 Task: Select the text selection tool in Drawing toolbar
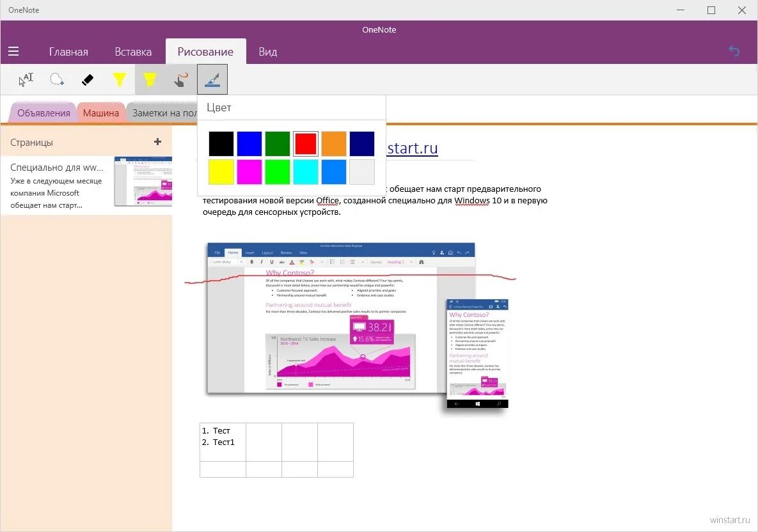[x=26, y=79]
